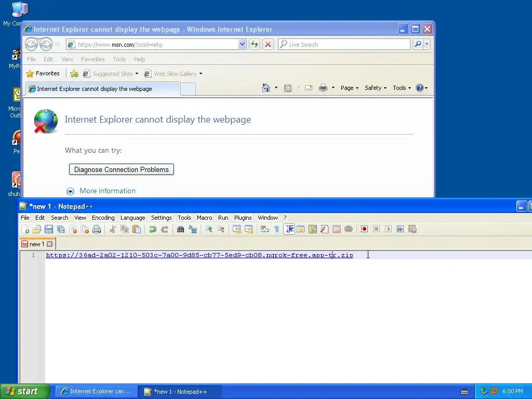Click Redo arrow in Notepad++ toolbar
The image size is (532, 399).
pyautogui.click(x=165, y=229)
